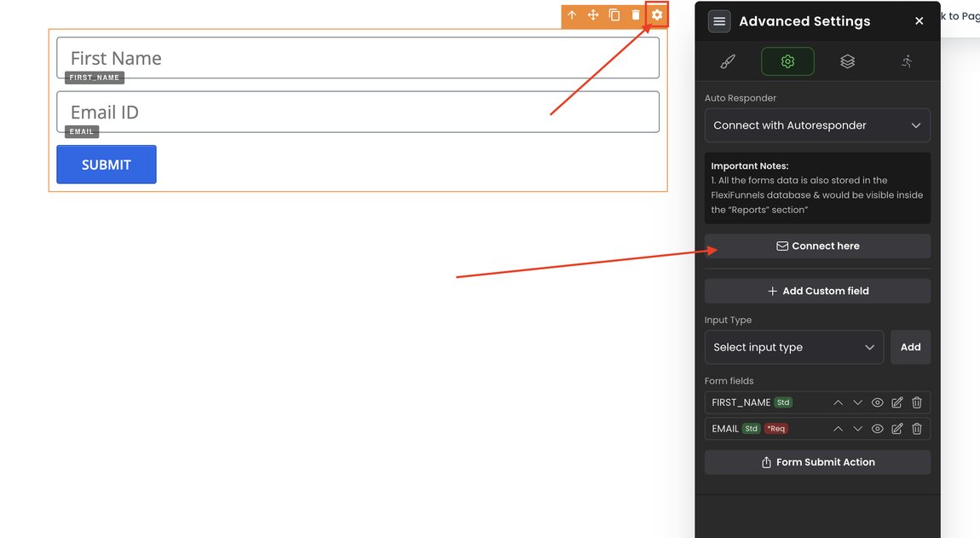Click the First Name input field
The height and width of the screenshot is (538, 980).
pos(358,58)
